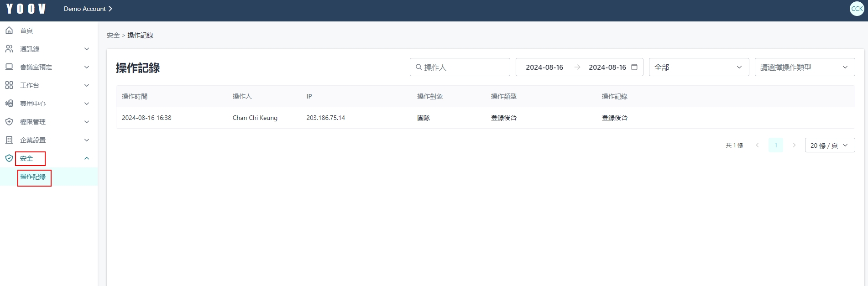
Task: Click the home icon in sidebar
Action: coord(9,31)
